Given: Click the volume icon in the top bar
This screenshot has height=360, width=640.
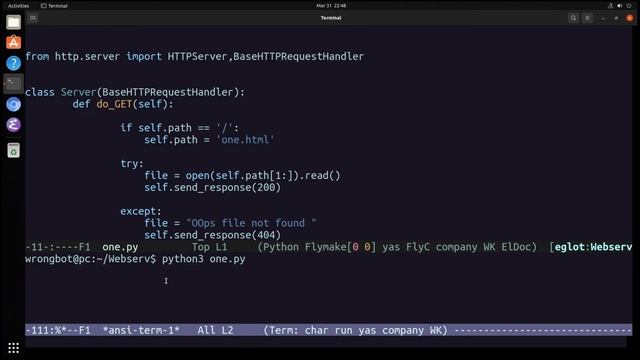Looking at the screenshot, I should click(x=620, y=6).
